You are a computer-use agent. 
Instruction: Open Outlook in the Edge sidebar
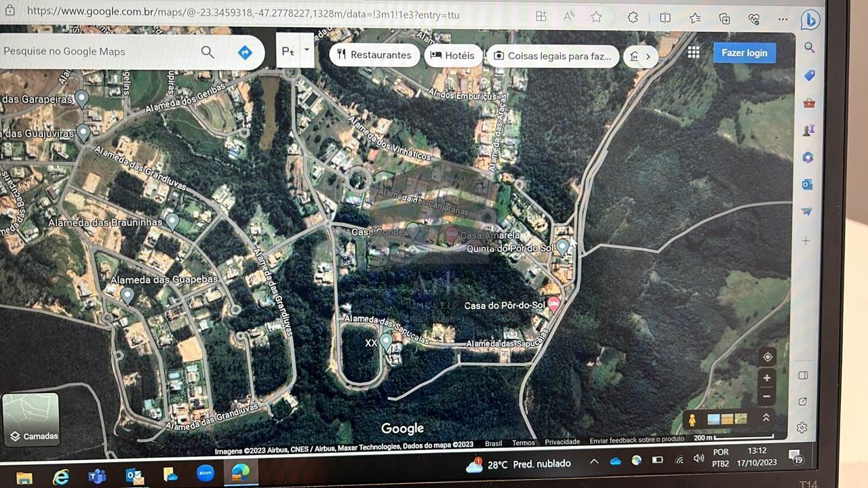pyautogui.click(x=807, y=184)
